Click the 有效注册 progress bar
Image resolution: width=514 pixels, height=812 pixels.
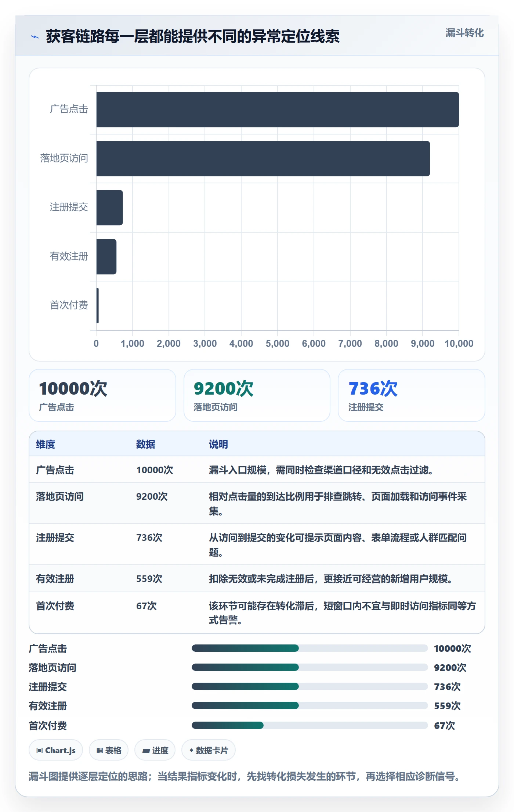click(310, 705)
